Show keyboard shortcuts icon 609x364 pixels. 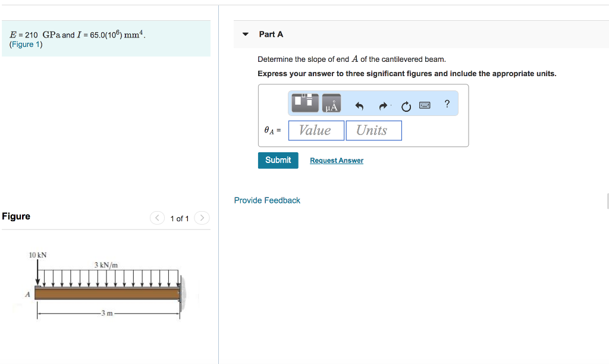425,105
